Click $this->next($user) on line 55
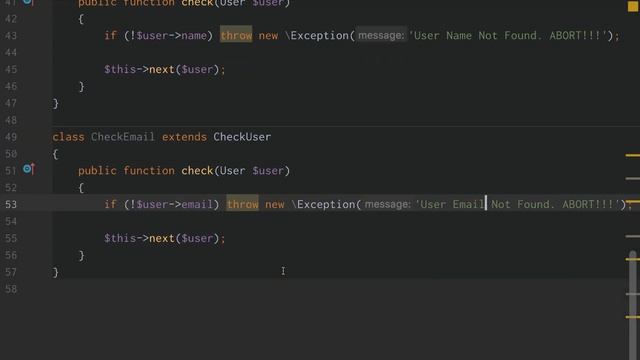640x360 pixels. (164, 238)
